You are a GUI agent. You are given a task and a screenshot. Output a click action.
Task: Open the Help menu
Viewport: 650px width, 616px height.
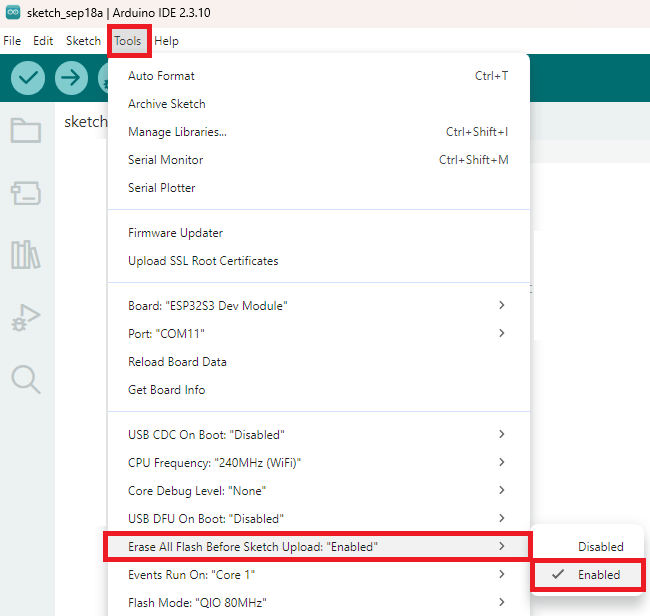tap(166, 41)
